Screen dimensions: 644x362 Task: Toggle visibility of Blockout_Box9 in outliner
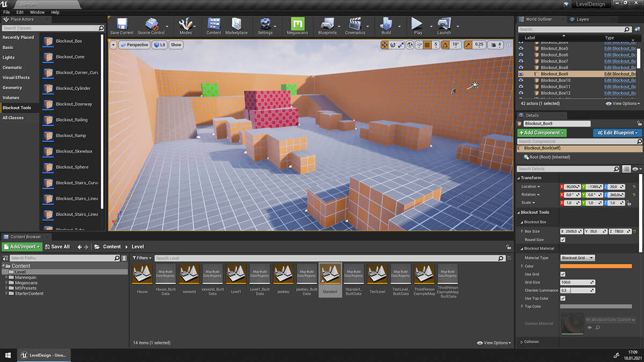coord(521,74)
